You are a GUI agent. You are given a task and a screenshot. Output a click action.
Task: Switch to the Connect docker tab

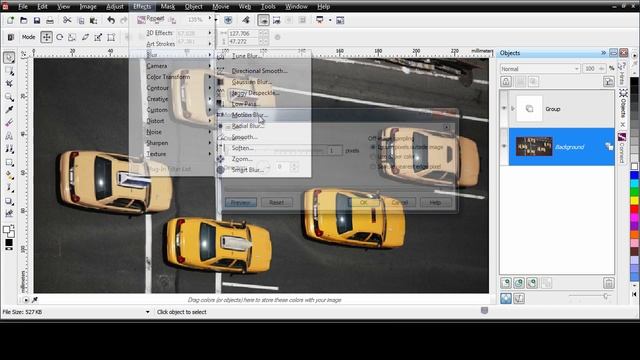pyautogui.click(x=622, y=147)
